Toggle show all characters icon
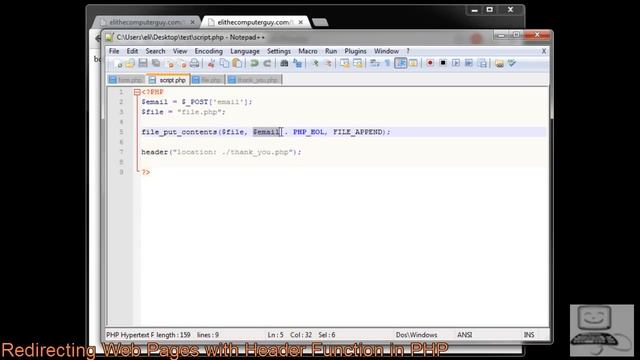The height and width of the screenshot is (360, 640). [387, 63]
